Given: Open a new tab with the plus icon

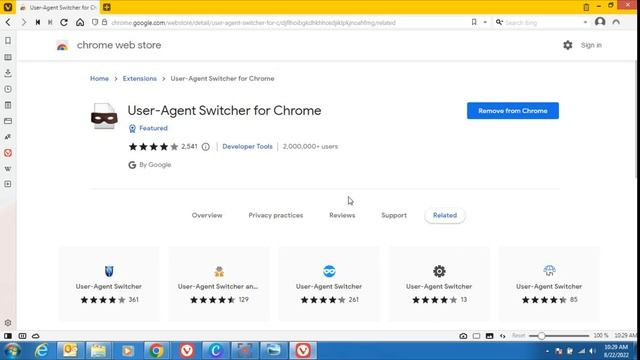Looking at the screenshot, I should pos(107,7).
